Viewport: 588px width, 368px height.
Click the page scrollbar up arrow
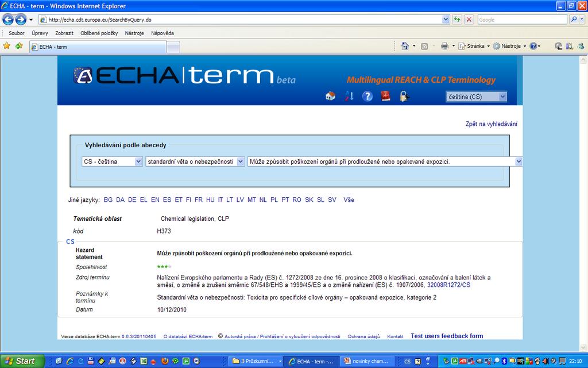tap(583, 60)
